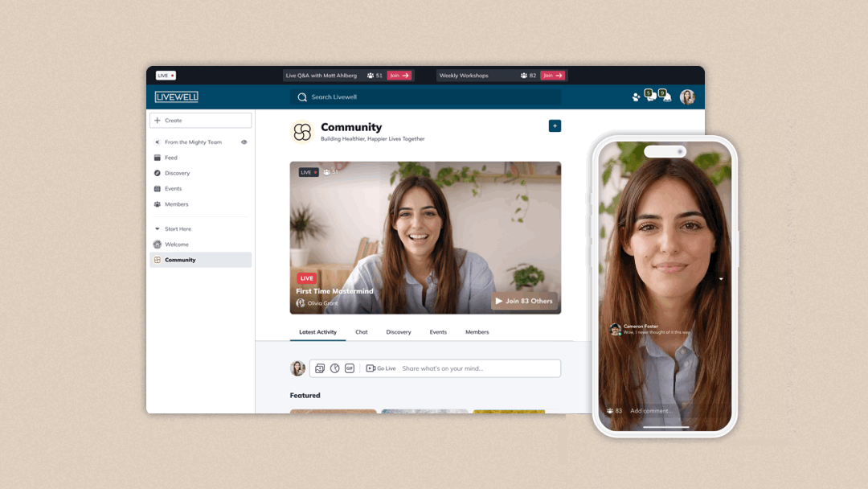Open the GIF picker icon in the composer

click(x=350, y=368)
